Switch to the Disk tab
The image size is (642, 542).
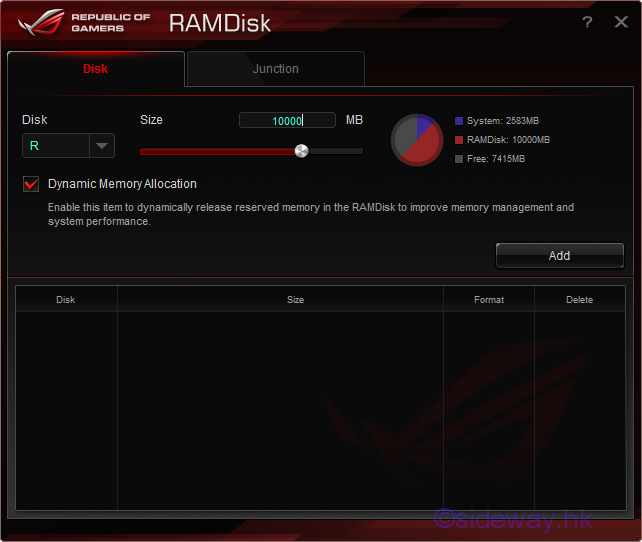click(x=96, y=69)
